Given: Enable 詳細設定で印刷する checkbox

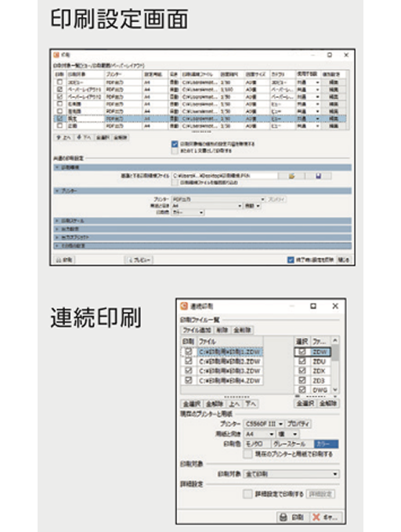Looking at the screenshot, I should (x=247, y=494).
